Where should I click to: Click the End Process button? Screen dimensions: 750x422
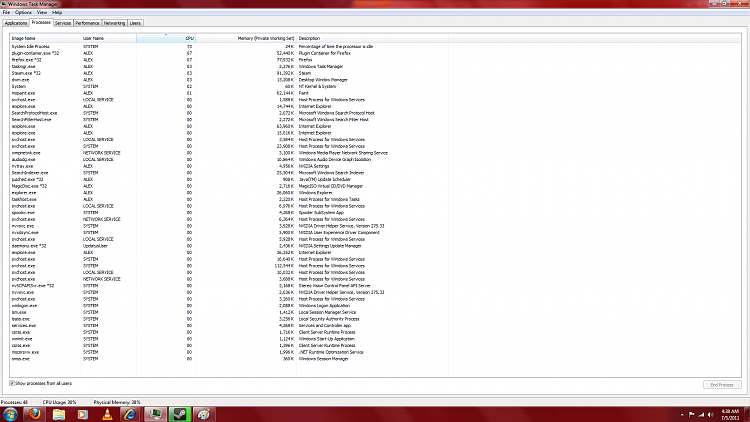pyautogui.click(x=722, y=385)
